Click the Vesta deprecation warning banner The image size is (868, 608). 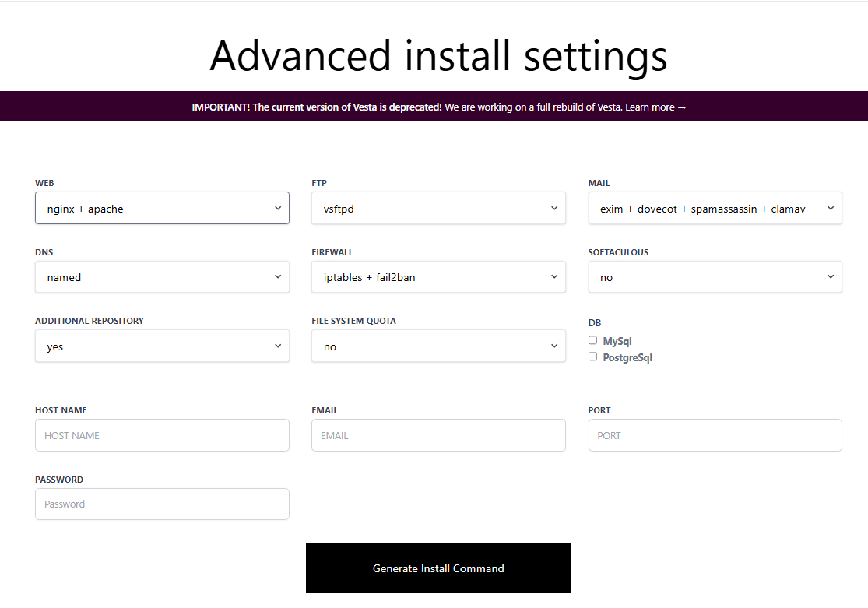[434, 106]
